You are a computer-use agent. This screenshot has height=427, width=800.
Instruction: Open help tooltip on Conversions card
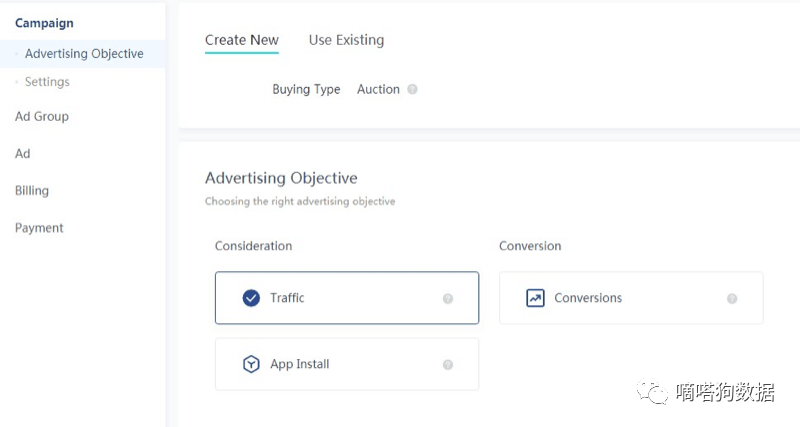tap(732, 298)
